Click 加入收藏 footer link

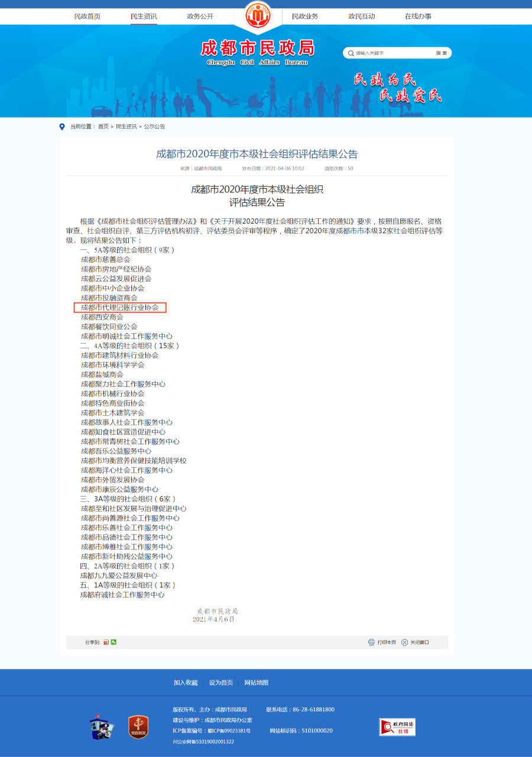click(186, 682)
